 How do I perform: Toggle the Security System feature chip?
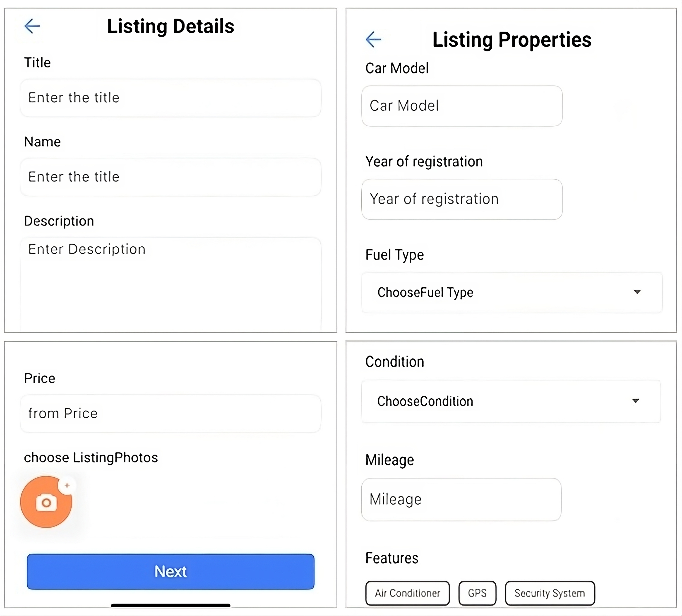point(549,593)
